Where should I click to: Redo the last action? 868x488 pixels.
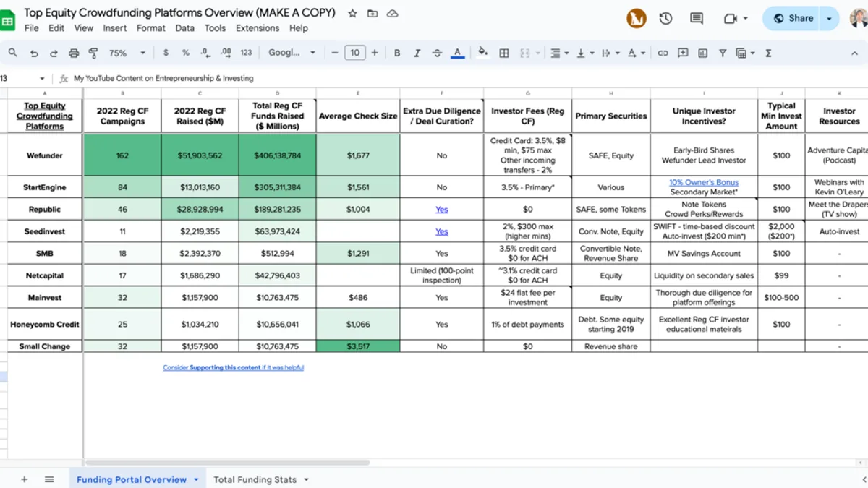[x=54, y=53]
